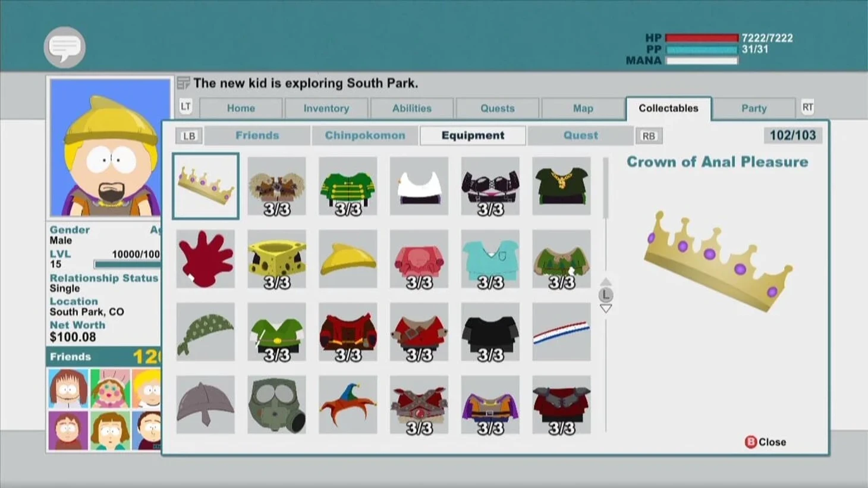Select the cheese hat with holes

click(x=276, y=259)
